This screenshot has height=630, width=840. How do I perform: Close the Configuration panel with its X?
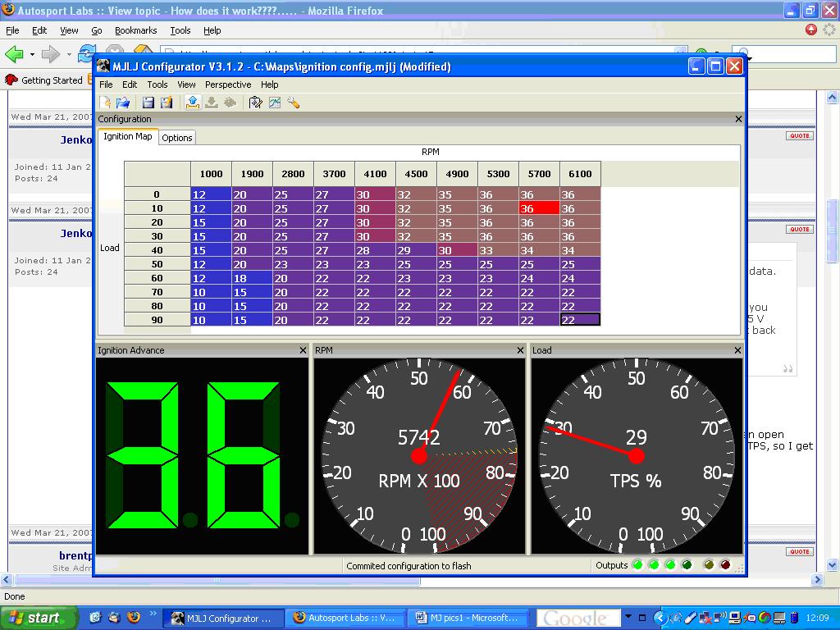pos(738,119)
